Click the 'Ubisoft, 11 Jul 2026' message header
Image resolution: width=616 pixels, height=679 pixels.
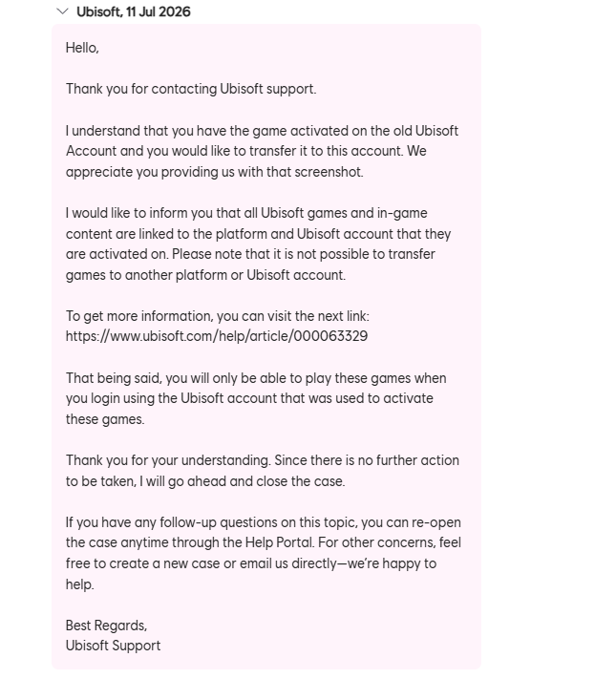(134, 11)
